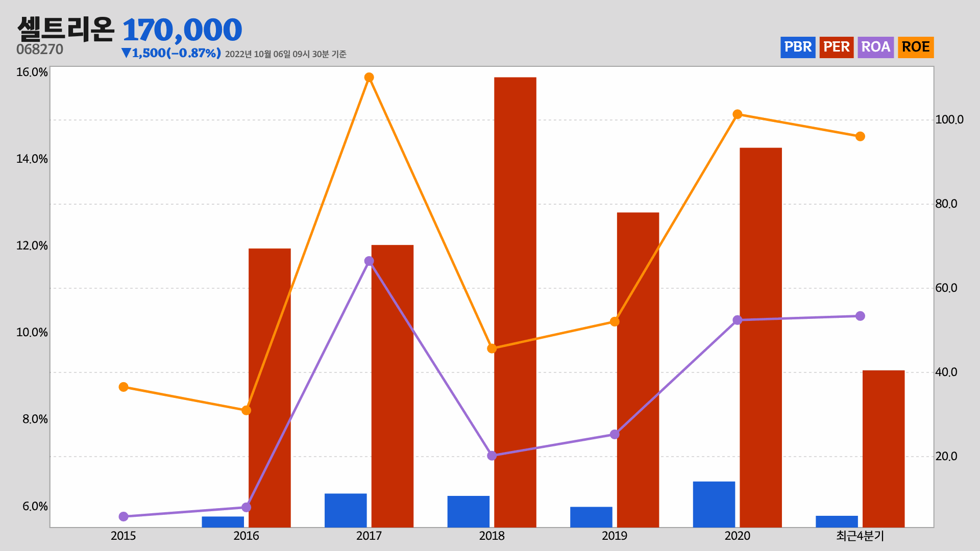The width and height of the screenshot is (980, 551).
Task: Click the 10.0% left axis label
Action: [x=32, y=332]
